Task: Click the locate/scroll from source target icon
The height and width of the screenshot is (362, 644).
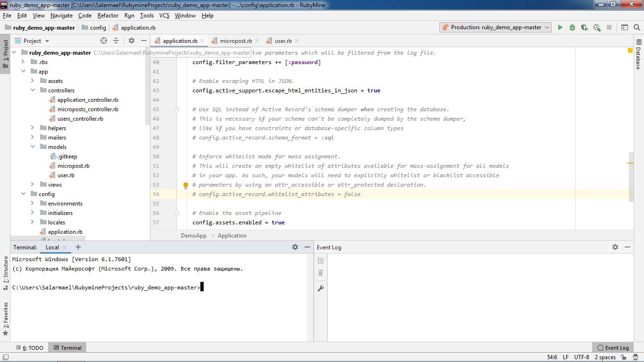Action: coord(104,41)
